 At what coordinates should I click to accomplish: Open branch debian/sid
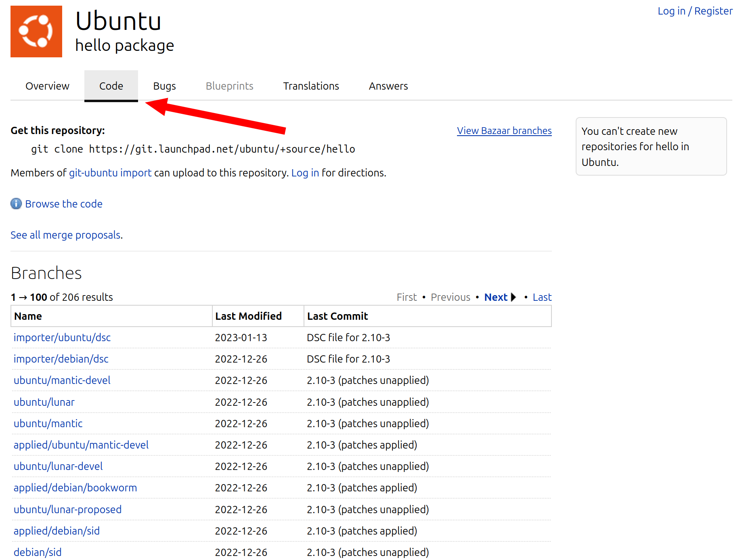click(x=38, y=552)
